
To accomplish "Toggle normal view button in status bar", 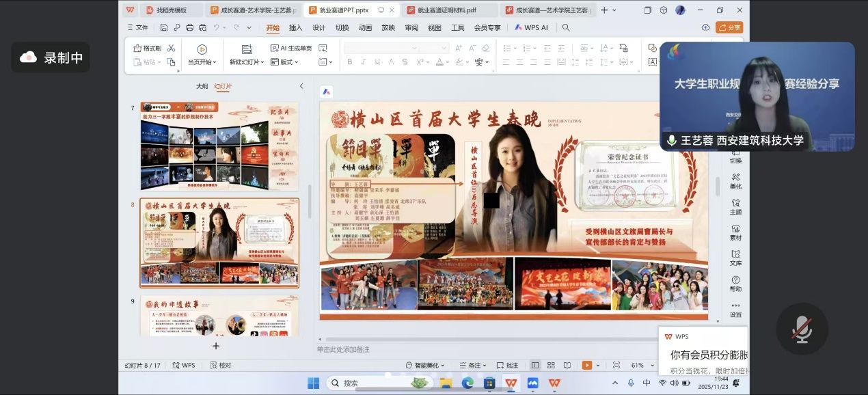I will pos(534,366).
